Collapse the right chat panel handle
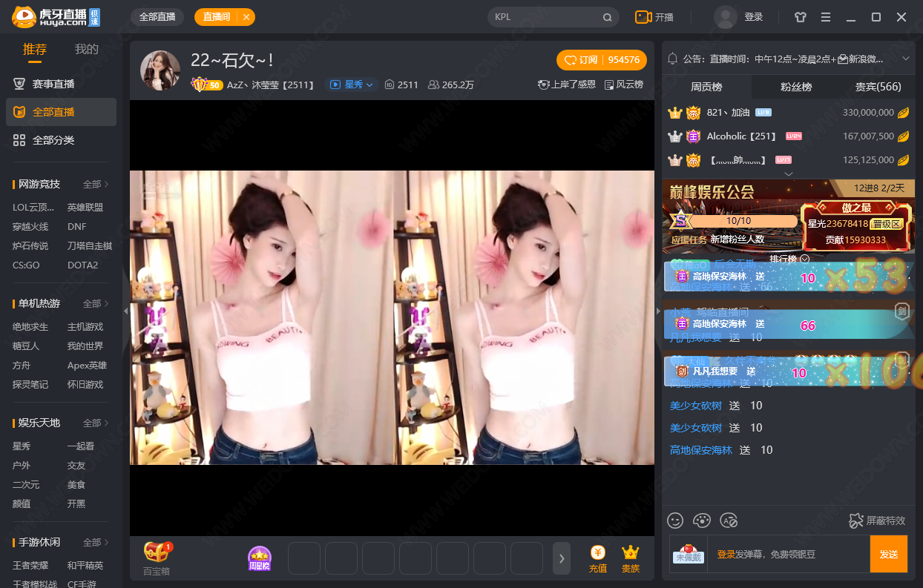Image resolution: width=923 pixels, height=588 pixels. [658, 311]
